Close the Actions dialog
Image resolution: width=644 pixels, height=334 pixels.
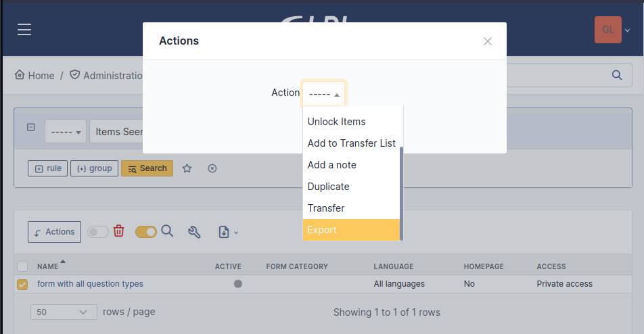487,41
